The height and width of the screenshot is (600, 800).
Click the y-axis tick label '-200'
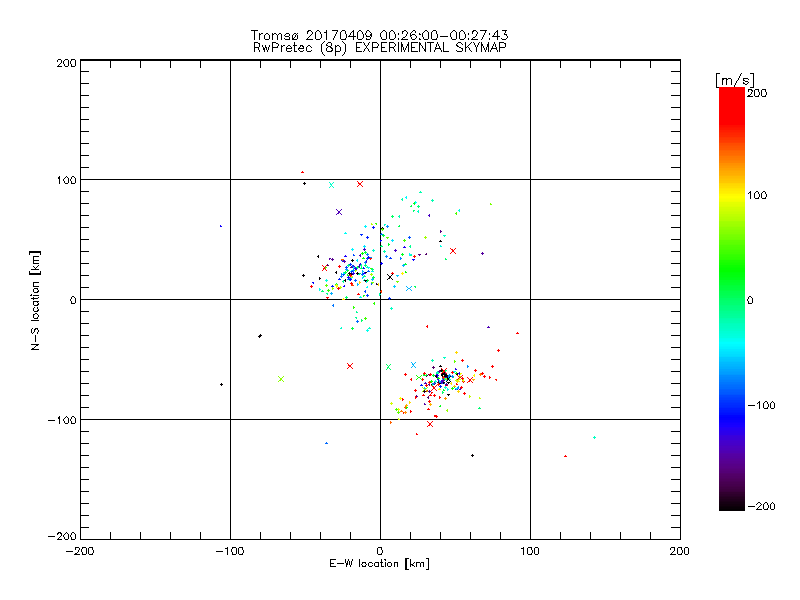tap(62, 536)
